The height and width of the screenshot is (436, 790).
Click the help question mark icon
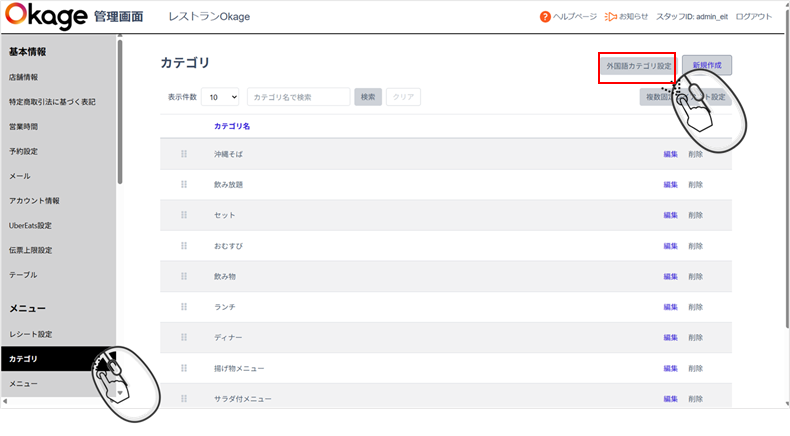(545, 17)
